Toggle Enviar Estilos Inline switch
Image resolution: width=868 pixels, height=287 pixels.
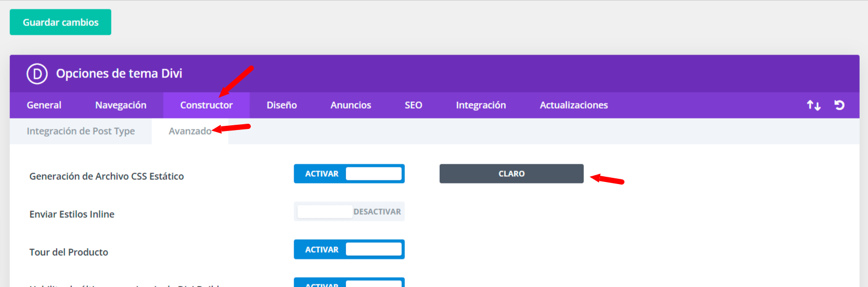(349, 212)
